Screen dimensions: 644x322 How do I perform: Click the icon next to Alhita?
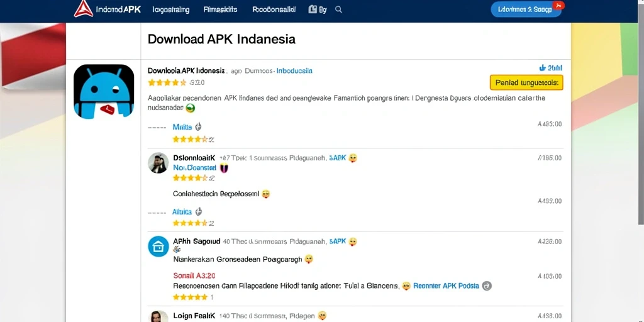pos(198,211)
